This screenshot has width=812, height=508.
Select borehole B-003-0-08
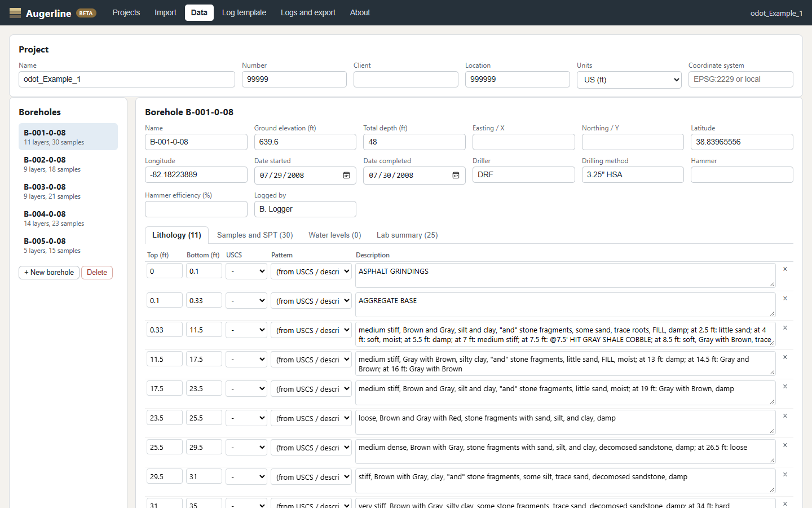click(68, 191)
